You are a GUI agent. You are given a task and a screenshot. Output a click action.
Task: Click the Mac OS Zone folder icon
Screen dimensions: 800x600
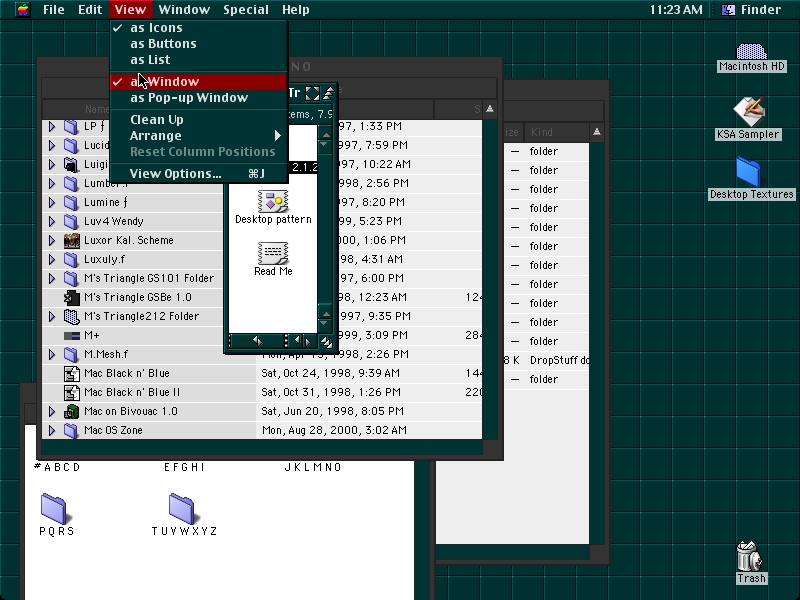click(71, 430)
